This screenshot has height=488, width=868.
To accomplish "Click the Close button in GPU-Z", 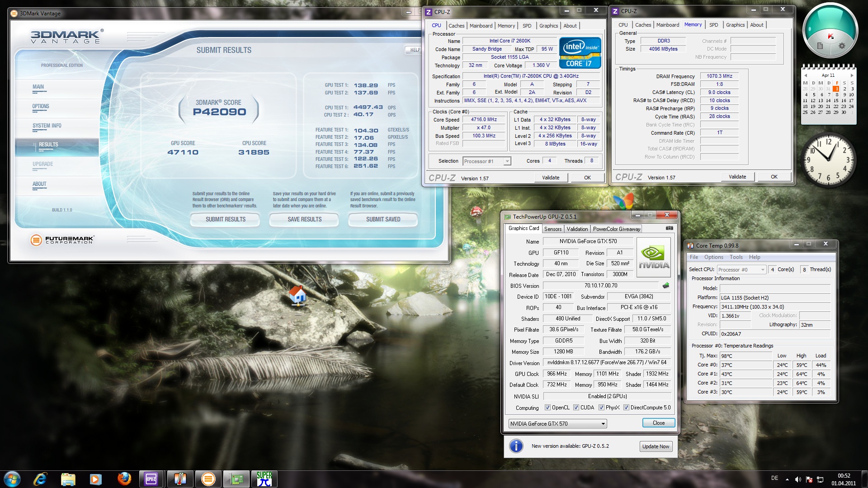I will [x=658, y=423].
